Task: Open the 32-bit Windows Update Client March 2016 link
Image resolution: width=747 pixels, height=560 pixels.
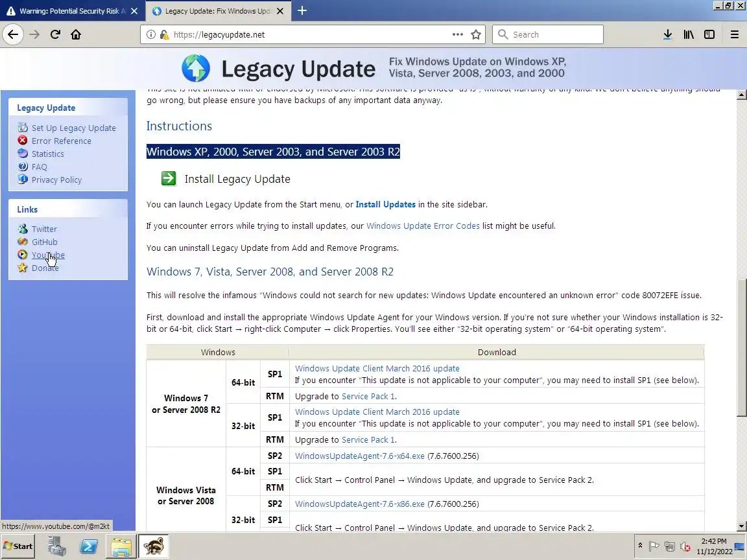Action: pos(377,412)
